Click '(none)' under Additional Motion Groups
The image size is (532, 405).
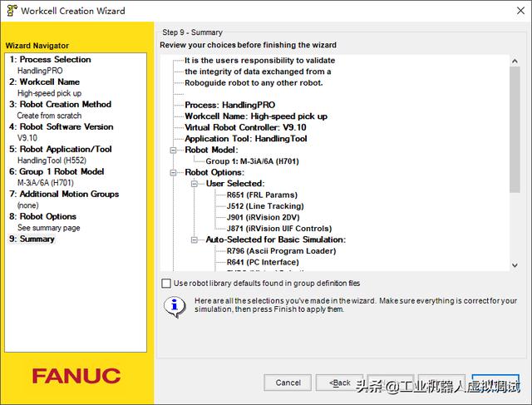pos(27,205)
